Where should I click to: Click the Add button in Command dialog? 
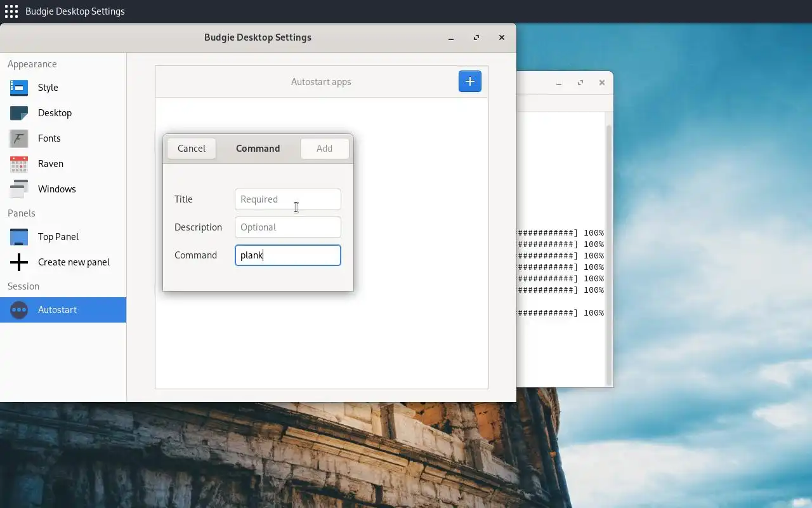324,149
